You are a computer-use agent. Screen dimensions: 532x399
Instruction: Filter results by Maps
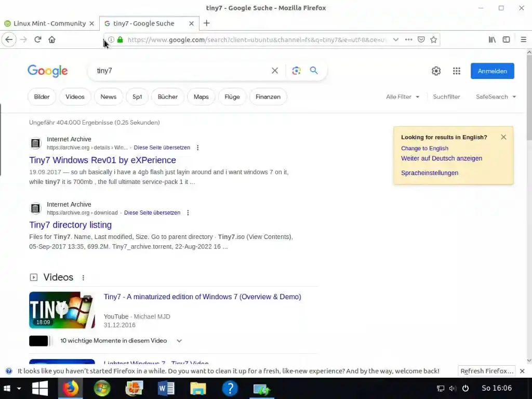(201, 97)
